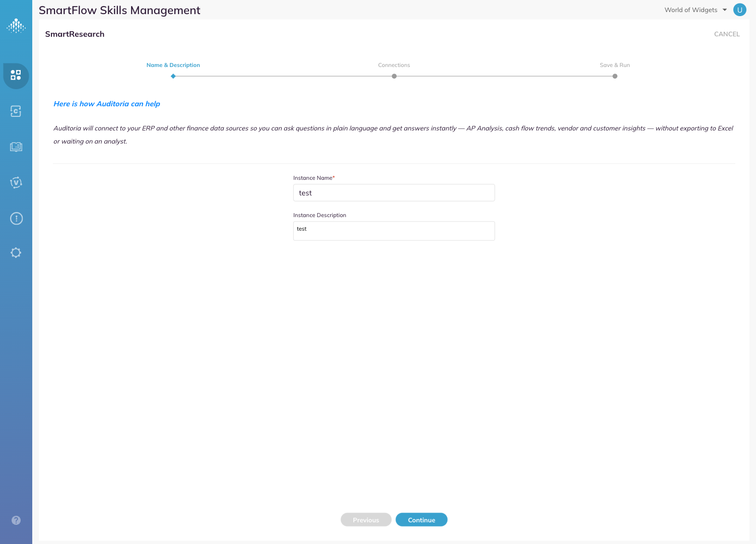Open the user avatar U menu
This screenshot has width=756, height=544.
coord(740,10)
